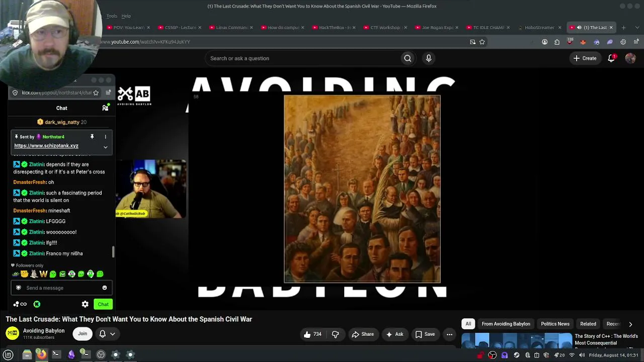644x362 pixels.
Task: Open Kick chat settings gear
Action: [85, 304]
